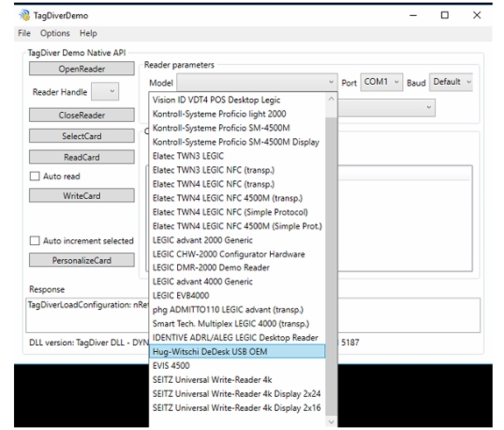This screenshot has width=504, height=430.
Task: Open the Baud Default dropdown
Action: 451,82
